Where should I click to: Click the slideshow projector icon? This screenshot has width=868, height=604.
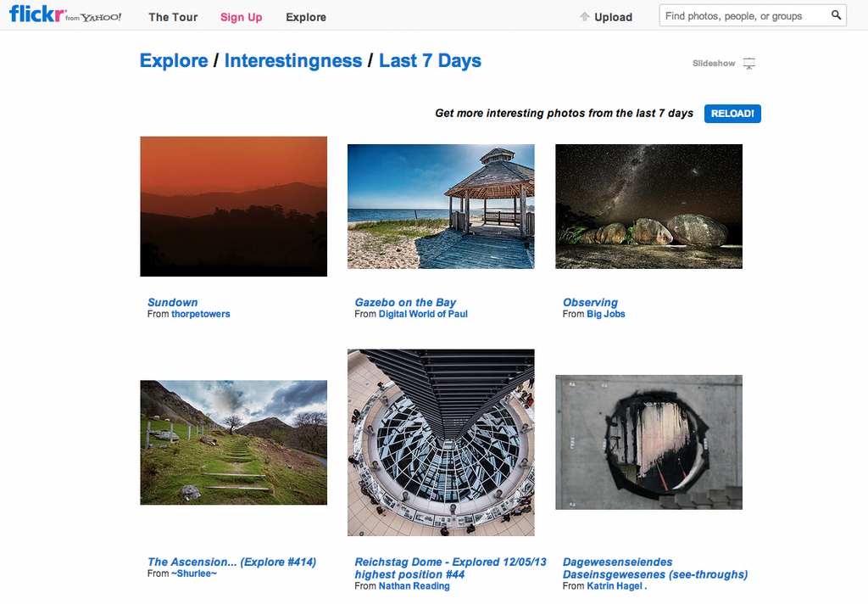(749, 64)
